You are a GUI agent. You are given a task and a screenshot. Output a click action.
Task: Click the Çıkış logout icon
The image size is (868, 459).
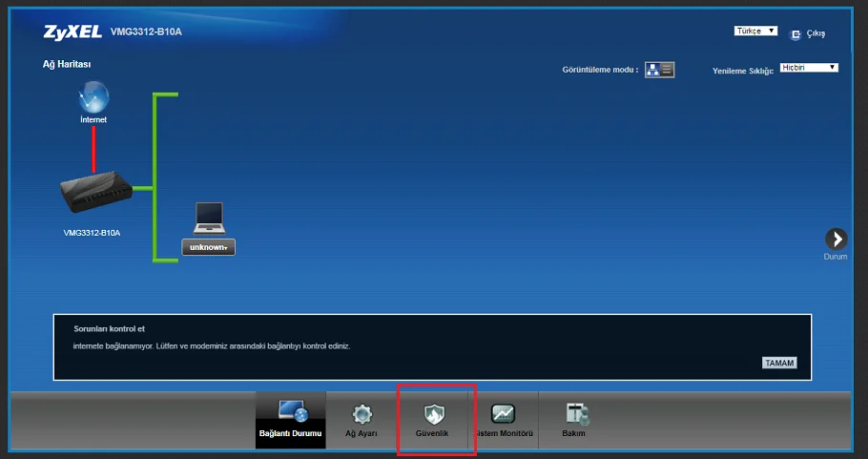(796, 33)
